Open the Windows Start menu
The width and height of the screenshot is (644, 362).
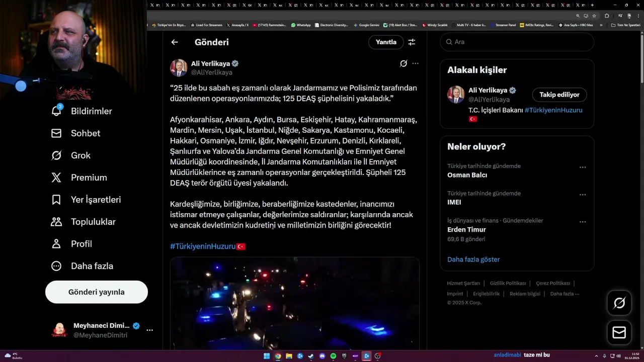[266, 356]
